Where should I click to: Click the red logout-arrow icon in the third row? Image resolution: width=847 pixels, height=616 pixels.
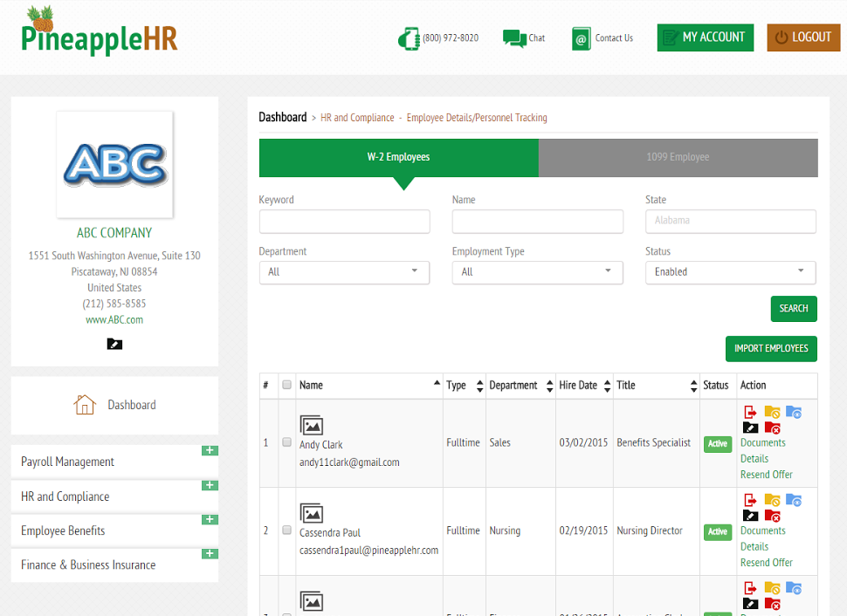(750, 588)
